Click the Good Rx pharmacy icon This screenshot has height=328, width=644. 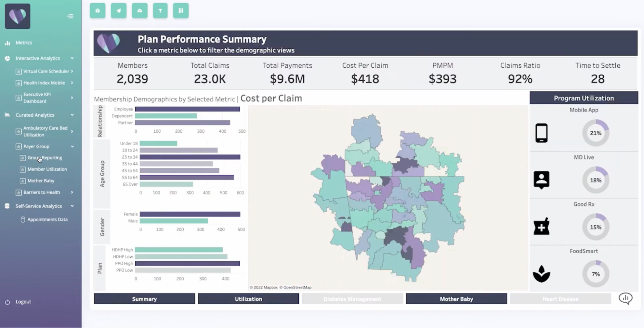click(542, 227)
